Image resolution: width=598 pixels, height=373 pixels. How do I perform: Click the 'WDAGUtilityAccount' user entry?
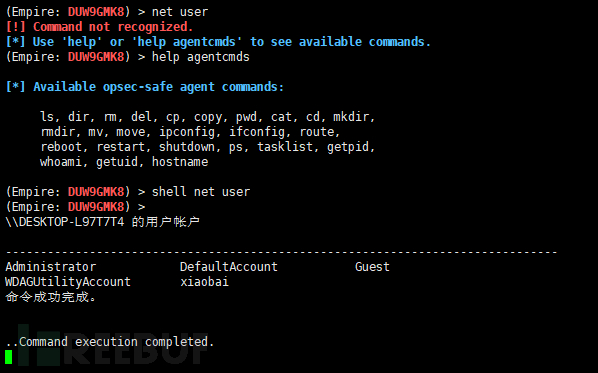[x=68, y=282]
